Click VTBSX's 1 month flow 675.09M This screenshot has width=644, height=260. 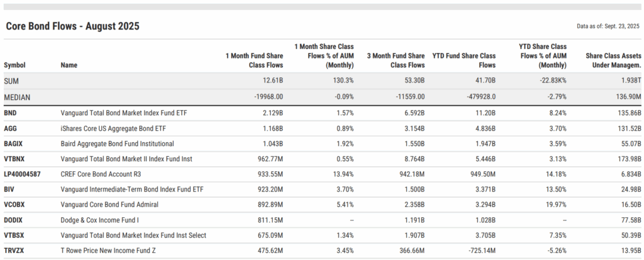coord(269,235)
